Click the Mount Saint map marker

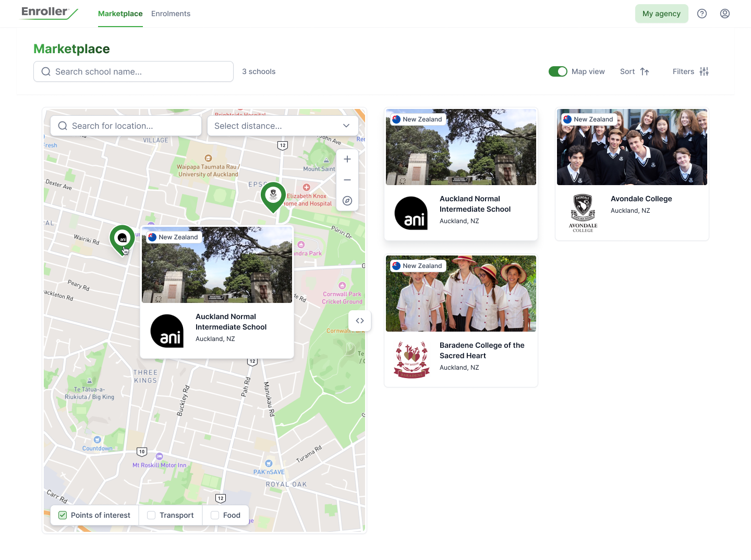[x=326, y=161]
